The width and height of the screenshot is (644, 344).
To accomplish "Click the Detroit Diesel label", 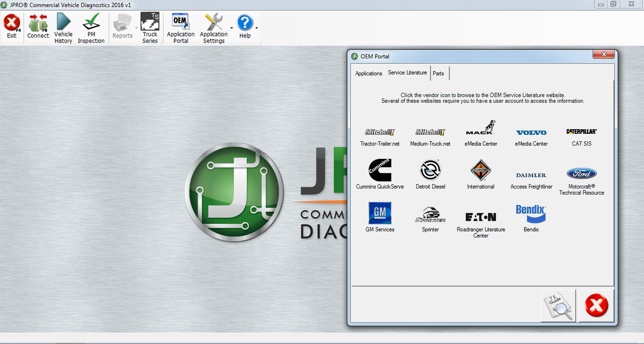I will click(431, 187).
